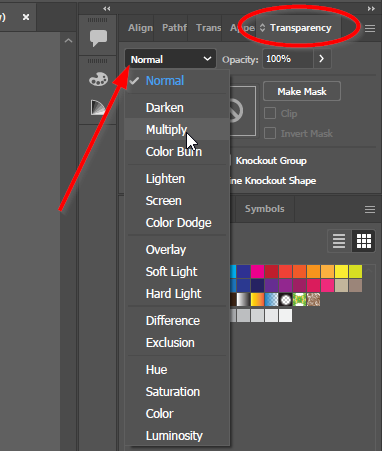Pick the Difference blend mode
This screenshot has height=451, width=382.
[177, 321]
